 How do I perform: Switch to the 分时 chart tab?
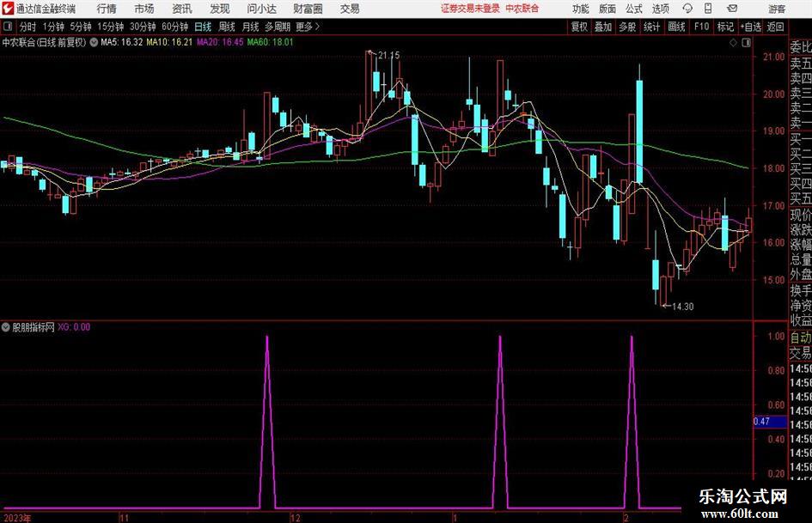point(27,27)
